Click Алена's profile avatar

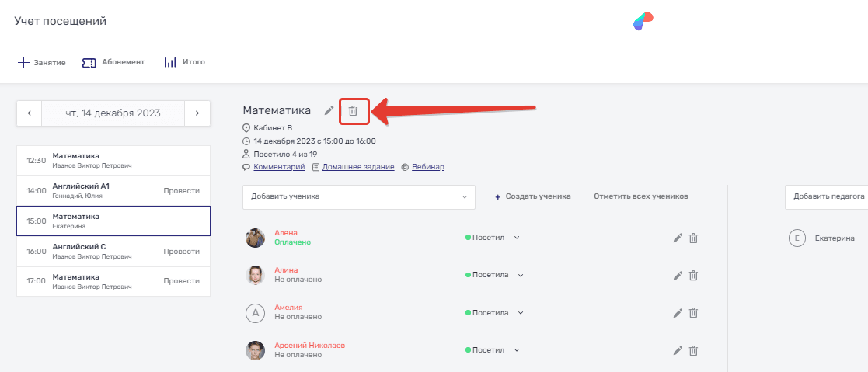pos(256,238)
